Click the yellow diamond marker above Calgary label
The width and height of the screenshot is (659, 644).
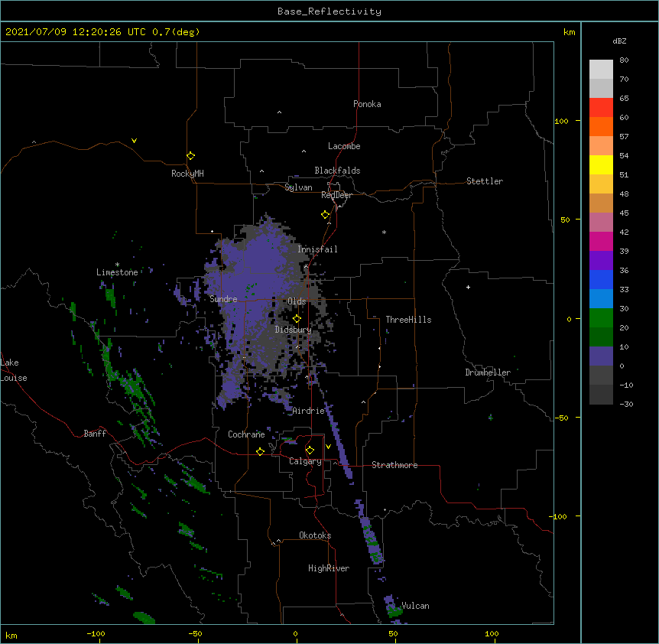click(310, 450)
